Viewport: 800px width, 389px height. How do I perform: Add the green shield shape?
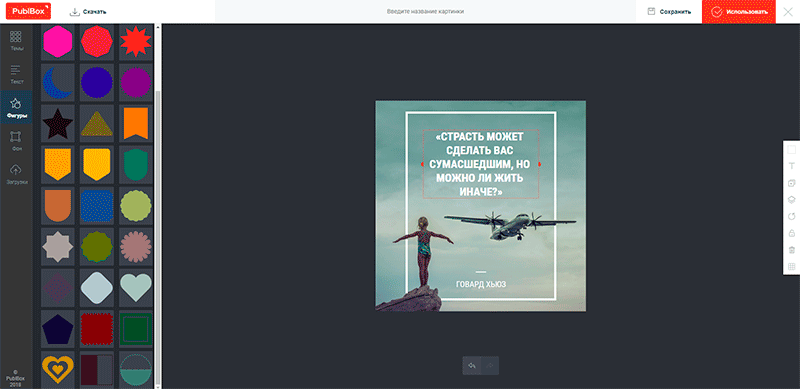pyautogui.click(x=136, y=164)
